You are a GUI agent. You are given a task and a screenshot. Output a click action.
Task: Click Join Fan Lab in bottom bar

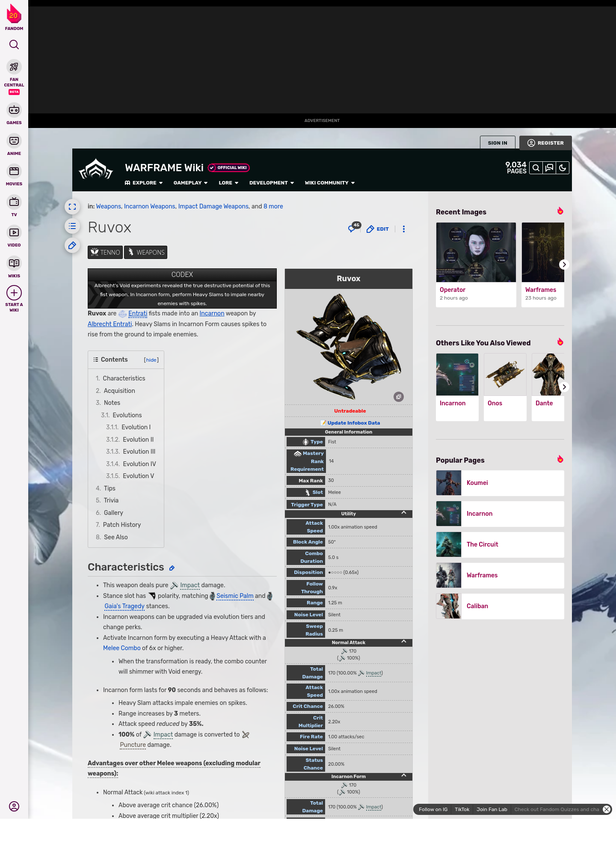point(492,809)
